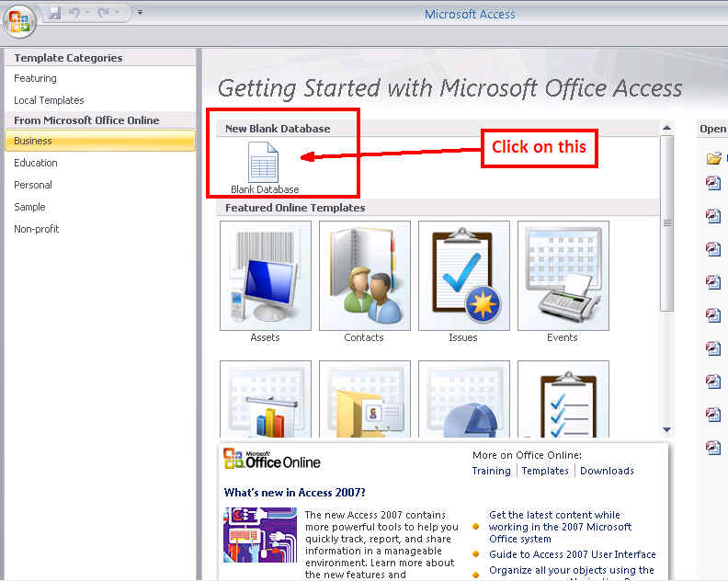Open the Downloads link on Office Online
Image resolution: width=728 pixels, height=581 pixels.
click(x=607, y=471)
